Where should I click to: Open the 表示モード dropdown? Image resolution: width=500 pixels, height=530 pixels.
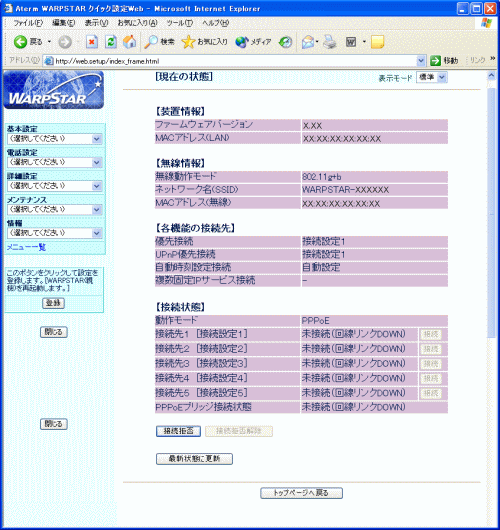point(432,77)
